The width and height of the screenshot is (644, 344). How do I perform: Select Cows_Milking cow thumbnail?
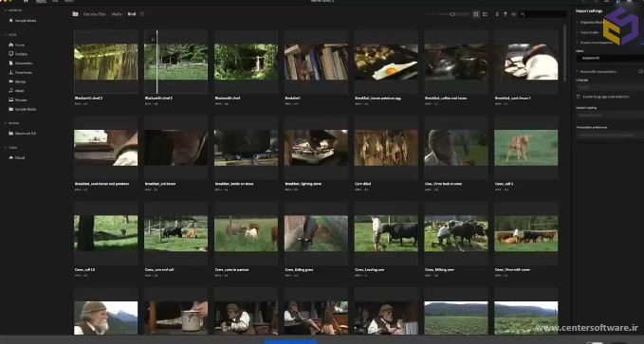[456, 233]
